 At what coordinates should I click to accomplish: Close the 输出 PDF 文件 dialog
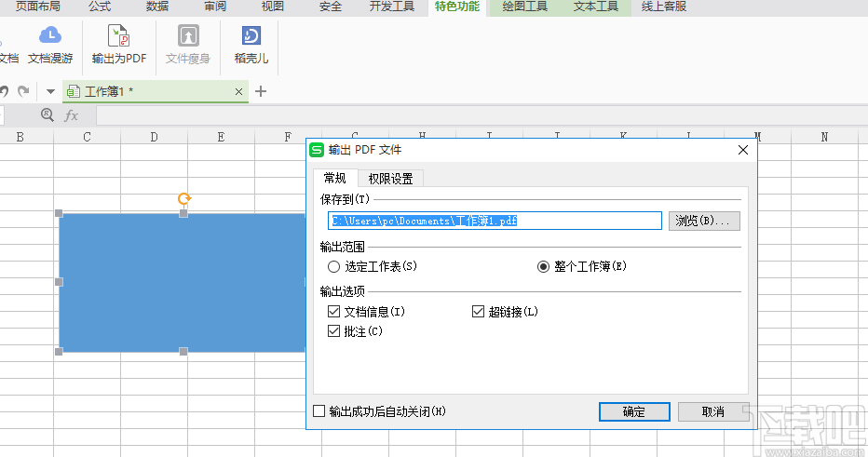click(743, 150)
